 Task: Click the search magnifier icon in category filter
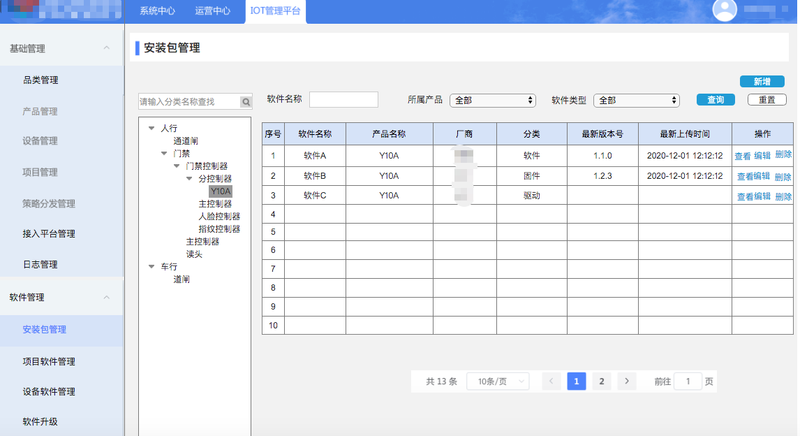click(x=246, y=102)
